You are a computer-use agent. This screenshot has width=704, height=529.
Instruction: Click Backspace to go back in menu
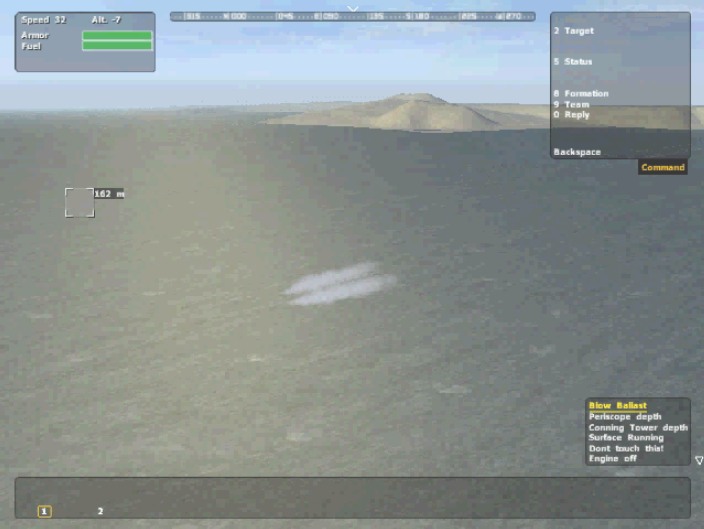[x=577, y=152]
